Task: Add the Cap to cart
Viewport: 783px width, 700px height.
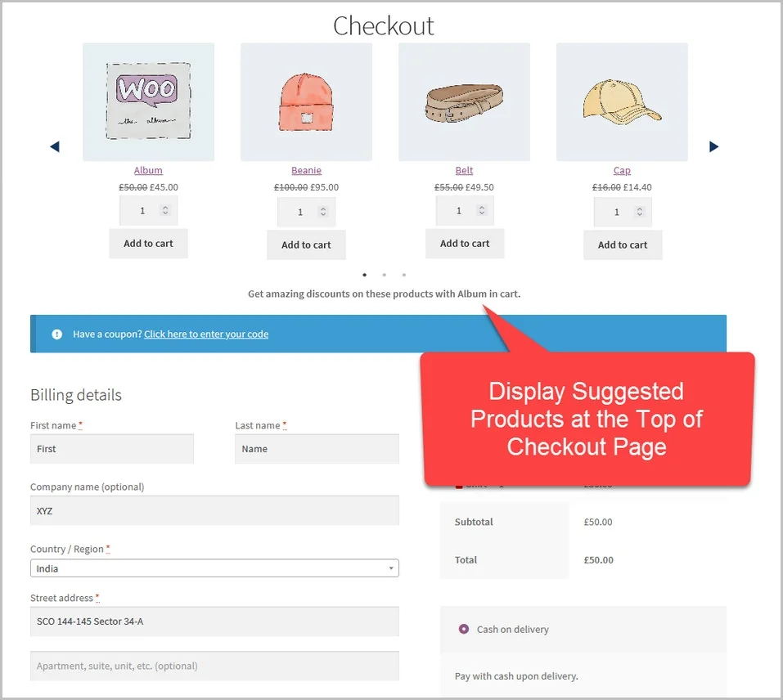Action: 622,245
